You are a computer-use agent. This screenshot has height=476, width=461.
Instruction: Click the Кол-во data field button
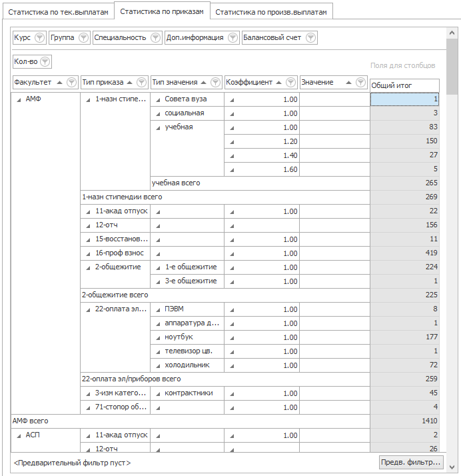(x=32, y=61)
